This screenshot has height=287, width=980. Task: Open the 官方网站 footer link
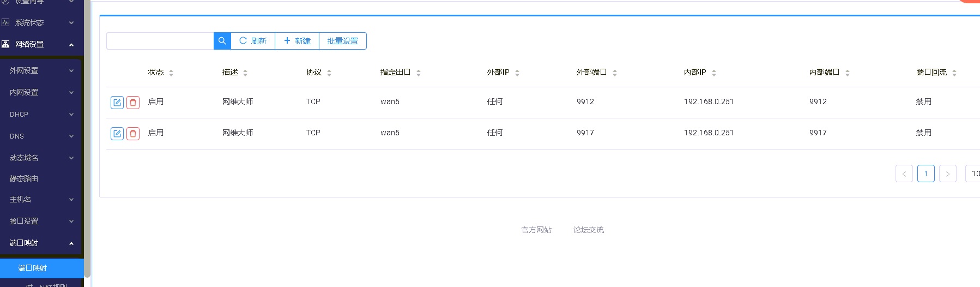coord(536,230)
